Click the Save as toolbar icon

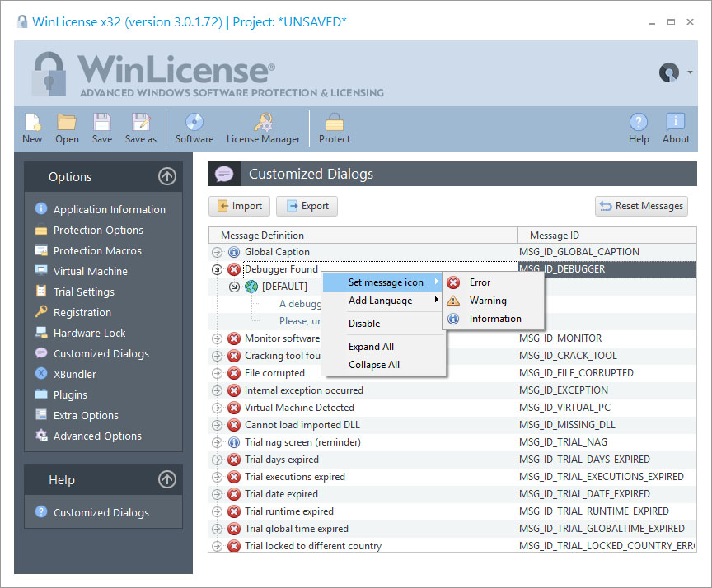pyautogui.click(x=141, y=128)
